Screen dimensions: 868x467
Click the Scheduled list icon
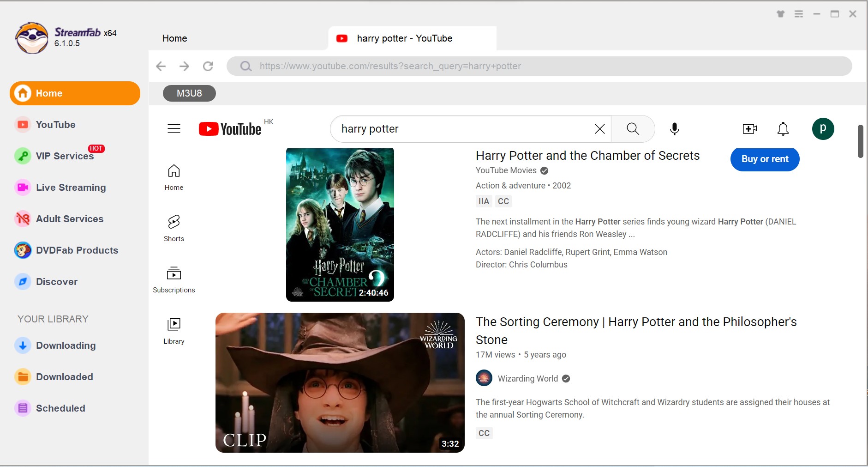point(23,408)
